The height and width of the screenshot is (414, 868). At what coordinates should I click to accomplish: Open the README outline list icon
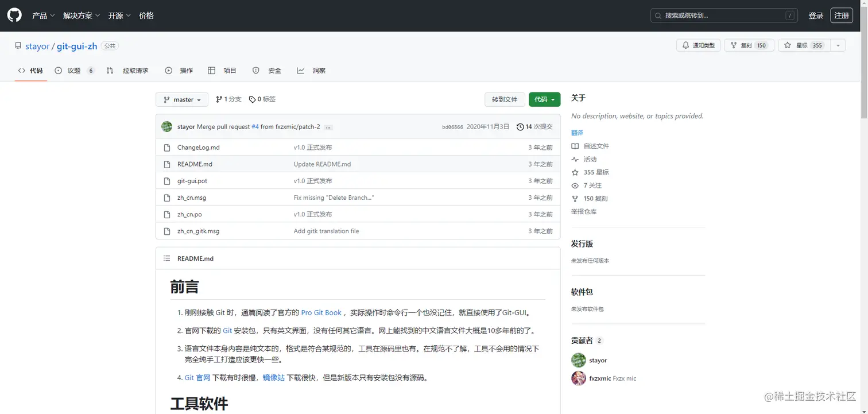167,258
